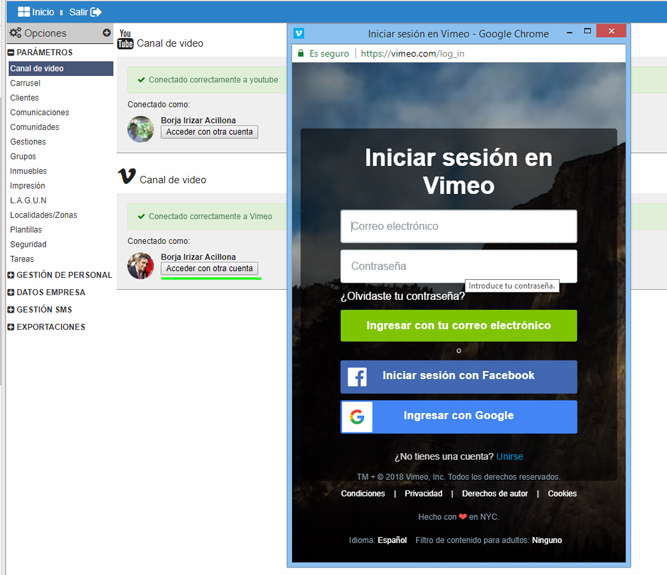
Task: Click the Opciones gears icon
Action: coord(15,33)
